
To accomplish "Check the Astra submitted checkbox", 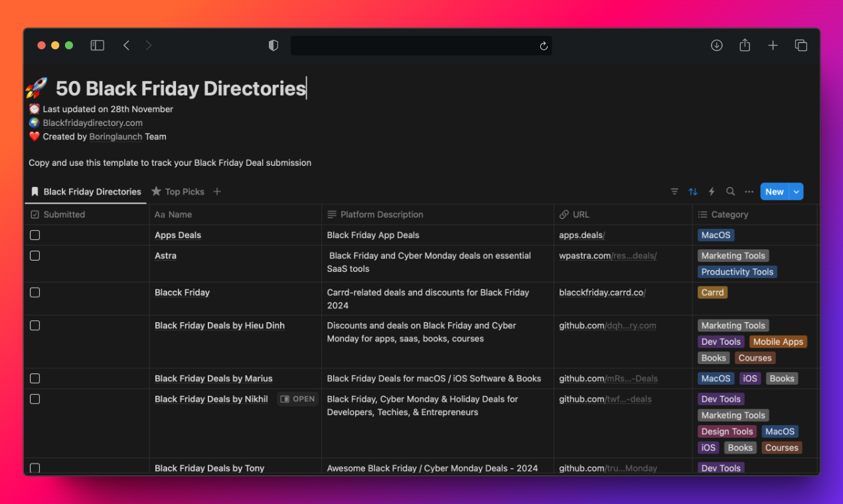I will point(35,255).
